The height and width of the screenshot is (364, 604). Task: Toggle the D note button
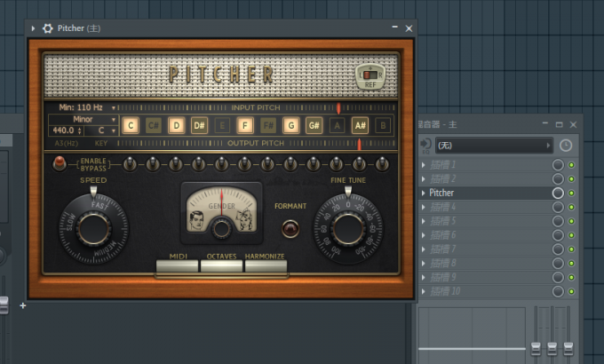click(176, 125)
